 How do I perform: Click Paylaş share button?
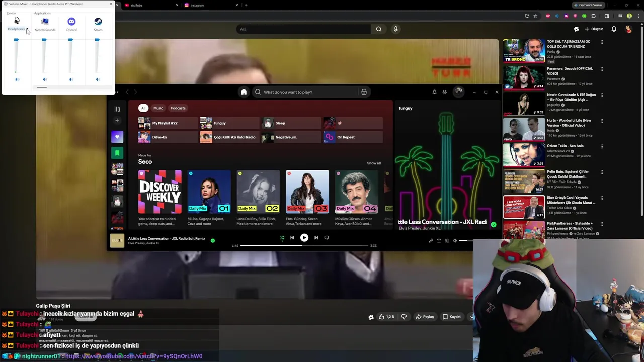point(425,317)
